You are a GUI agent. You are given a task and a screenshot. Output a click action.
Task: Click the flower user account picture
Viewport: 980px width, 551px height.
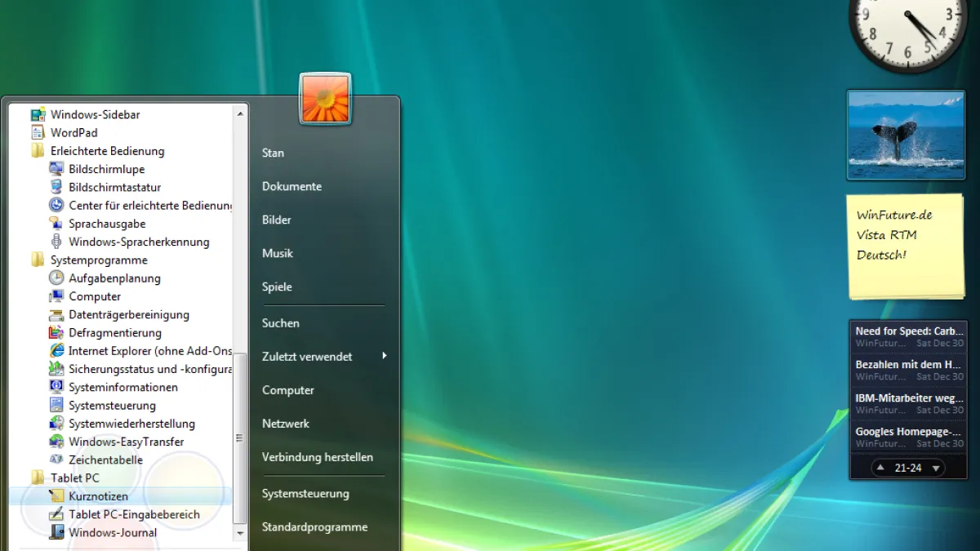325,99
